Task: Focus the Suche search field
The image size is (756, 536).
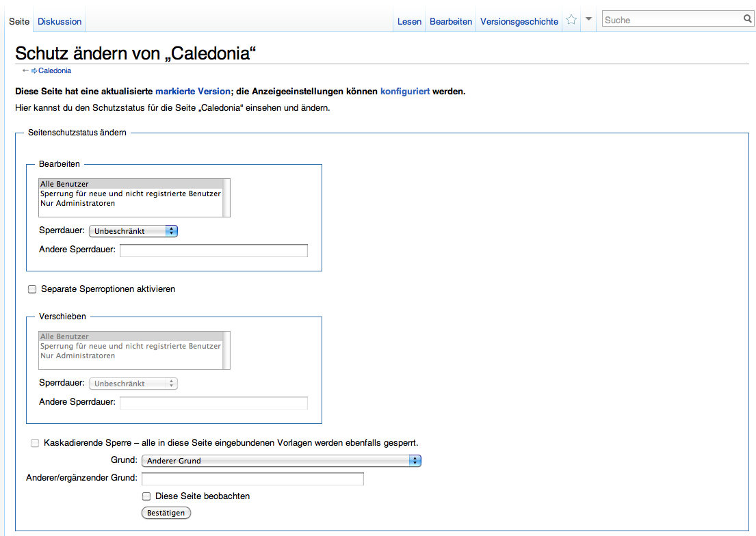Action: point(670,20)
